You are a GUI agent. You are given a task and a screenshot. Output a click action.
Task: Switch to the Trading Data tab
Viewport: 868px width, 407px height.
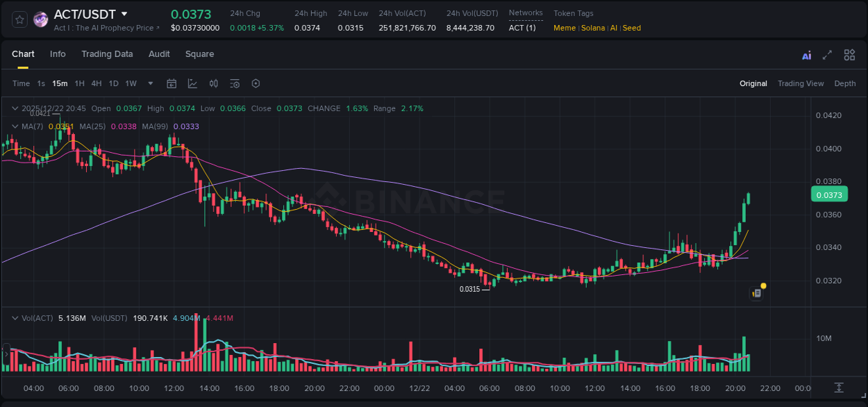click(107, 54)
